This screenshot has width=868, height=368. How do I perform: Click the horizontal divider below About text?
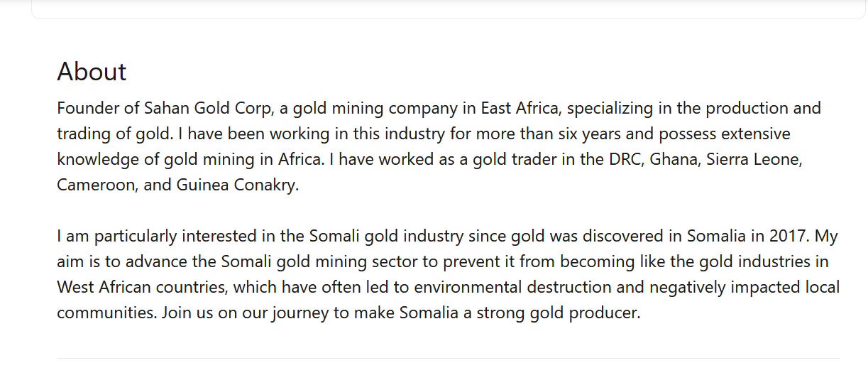click(448, 359)
